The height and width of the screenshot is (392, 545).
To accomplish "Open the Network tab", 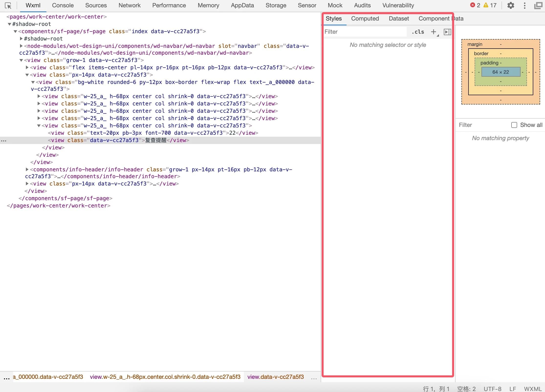I will coord(130,5).
